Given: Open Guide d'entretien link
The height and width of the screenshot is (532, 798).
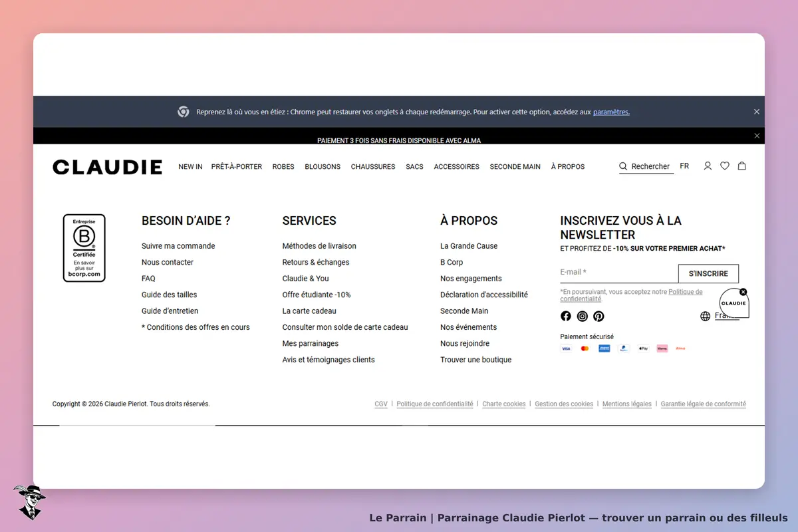Looking at the screenshot, I should point(170,311).
